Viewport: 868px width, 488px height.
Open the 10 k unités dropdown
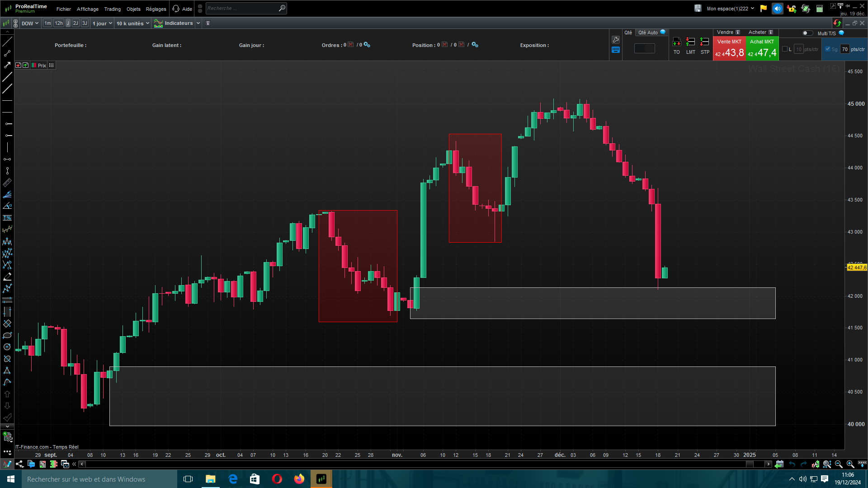tap(132, 23)
